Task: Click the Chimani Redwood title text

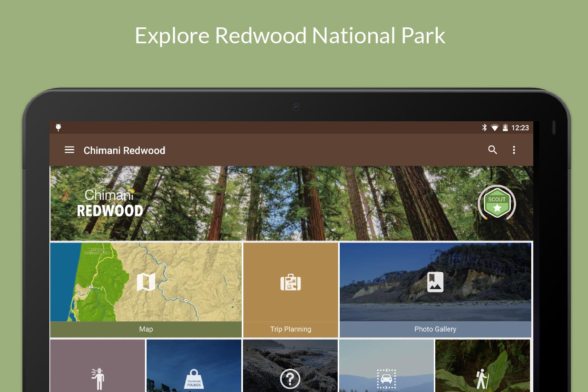Action: coord(125,150)
